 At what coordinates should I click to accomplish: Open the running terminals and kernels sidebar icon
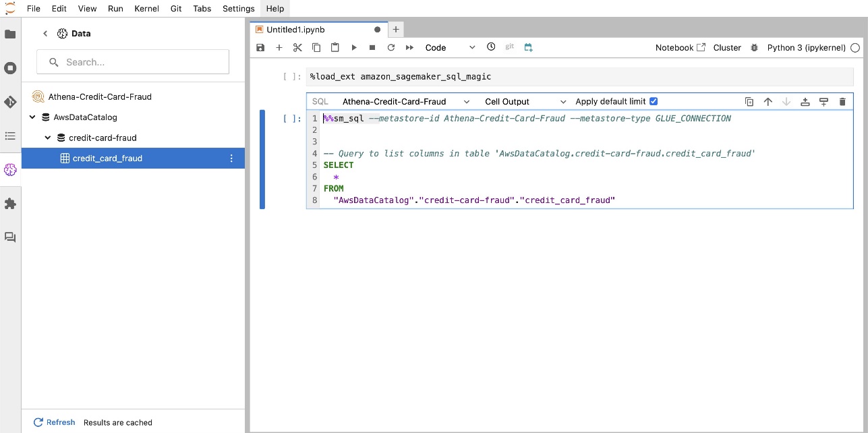click(x=10, y=68)
